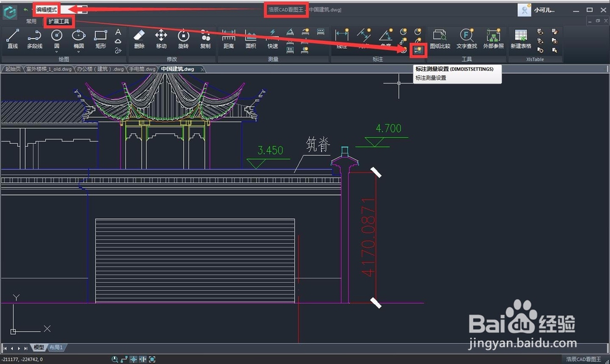Click the pointer-select icon in XlsTable group
This screenshot has height=364, width=610.
(x=554, y=50)
